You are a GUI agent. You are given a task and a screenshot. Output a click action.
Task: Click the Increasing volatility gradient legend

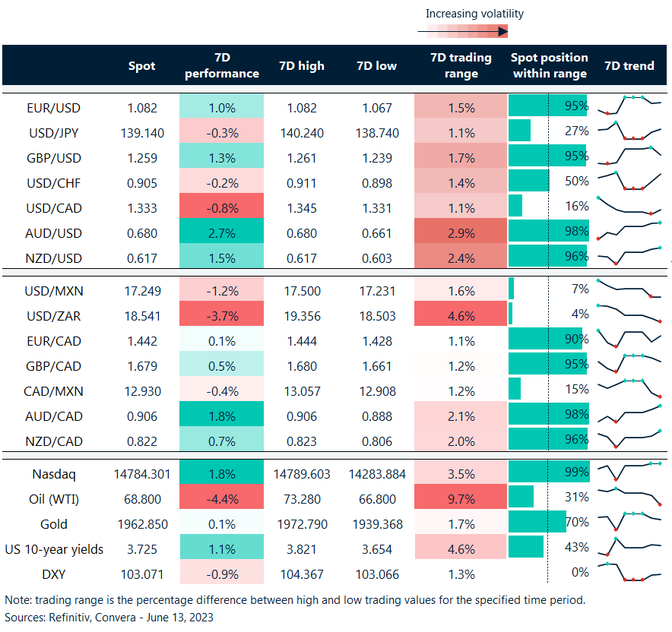463,31
